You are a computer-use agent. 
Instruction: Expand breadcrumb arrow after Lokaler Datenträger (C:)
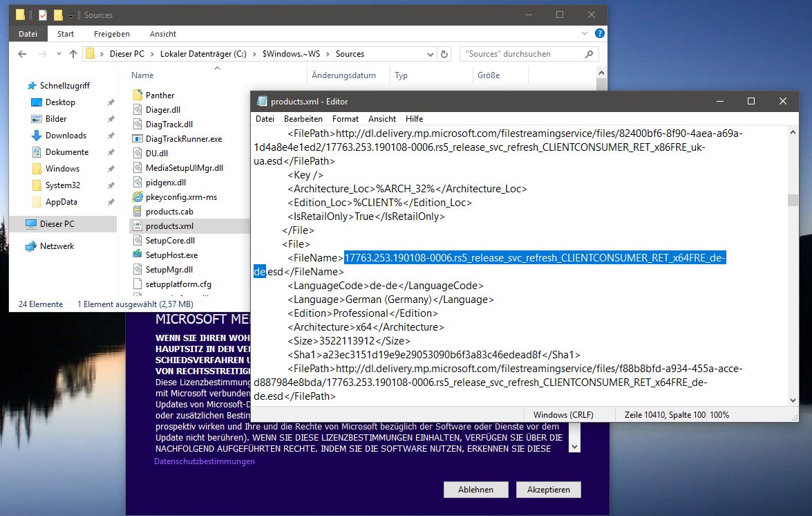click(x=255, y=54)
